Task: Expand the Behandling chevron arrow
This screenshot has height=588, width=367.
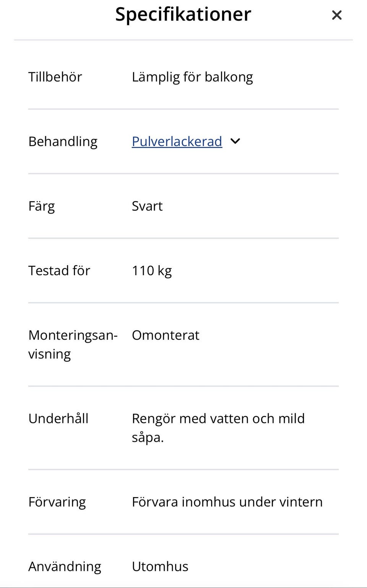Action: [235, 141]
